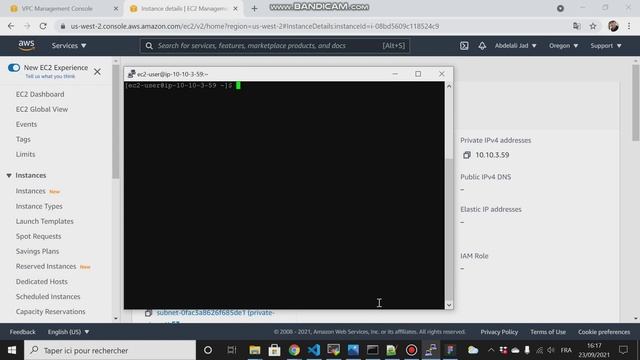Click the AWS search input field

click(x=275, y=46)
